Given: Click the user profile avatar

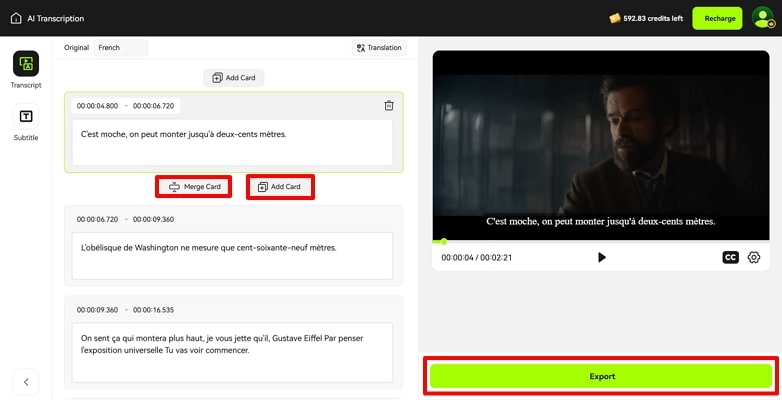Looking at the screenshot, I should point(762,18).
